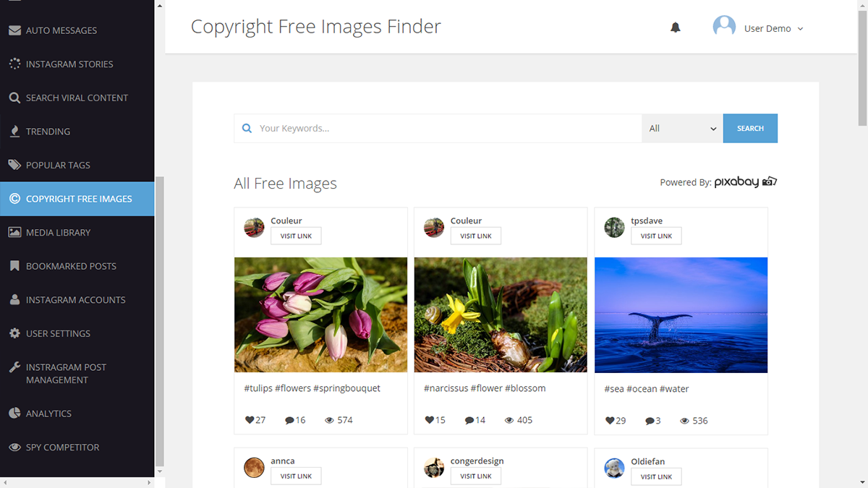Click Visit Link under annca

296,476
